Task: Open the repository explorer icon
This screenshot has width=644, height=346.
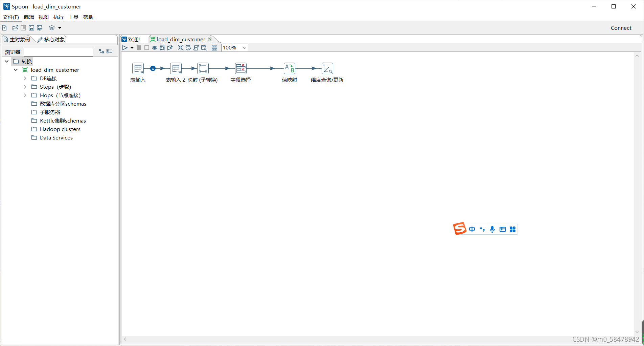Action: point(23,28)
